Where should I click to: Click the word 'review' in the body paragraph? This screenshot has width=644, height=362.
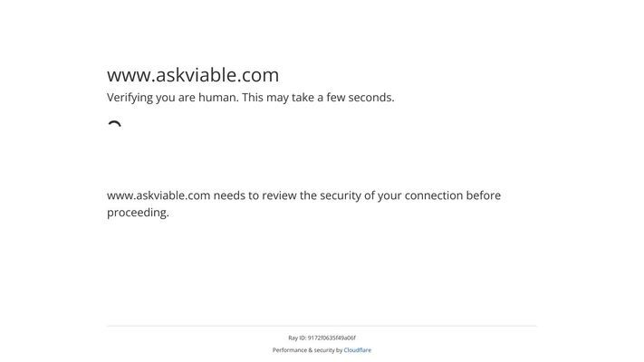279,195
